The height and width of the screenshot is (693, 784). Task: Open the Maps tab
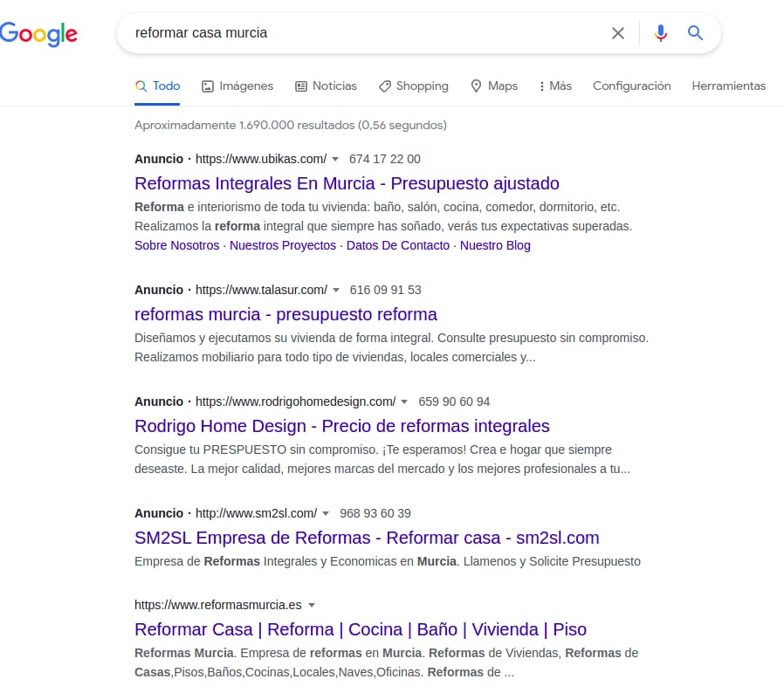(x=494, y=86)
